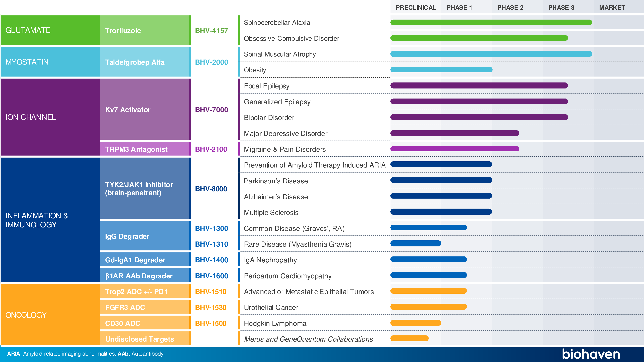The image size is (644, 362).
Task: Click the biohaven logo
Action: (591, 354)
